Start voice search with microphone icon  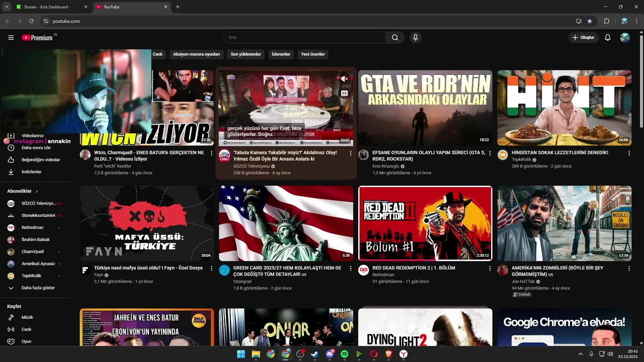pyautogui.click(x=415, y=38)
